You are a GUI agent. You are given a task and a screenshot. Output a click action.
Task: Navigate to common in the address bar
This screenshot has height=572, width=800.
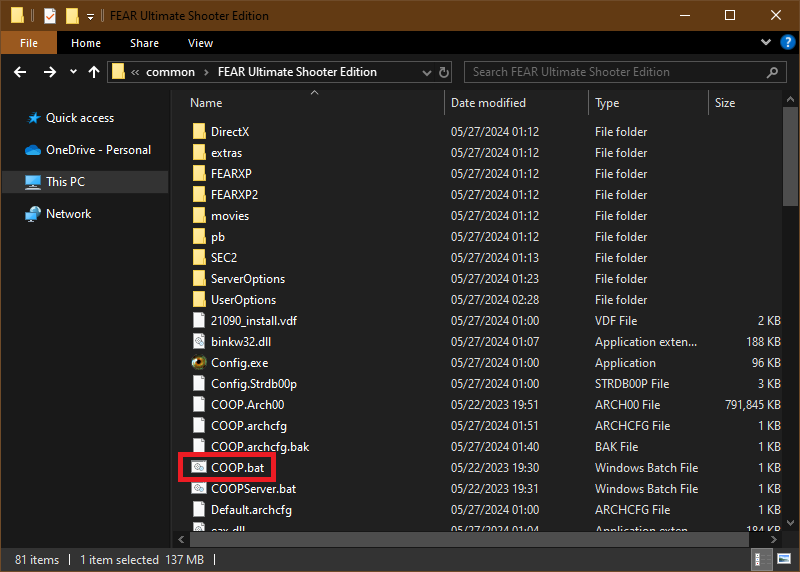pyautogui.click(x=170, y=72)
